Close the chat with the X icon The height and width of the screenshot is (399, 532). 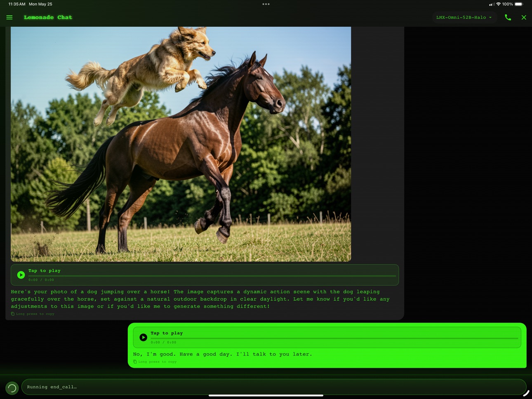point(524,17)
